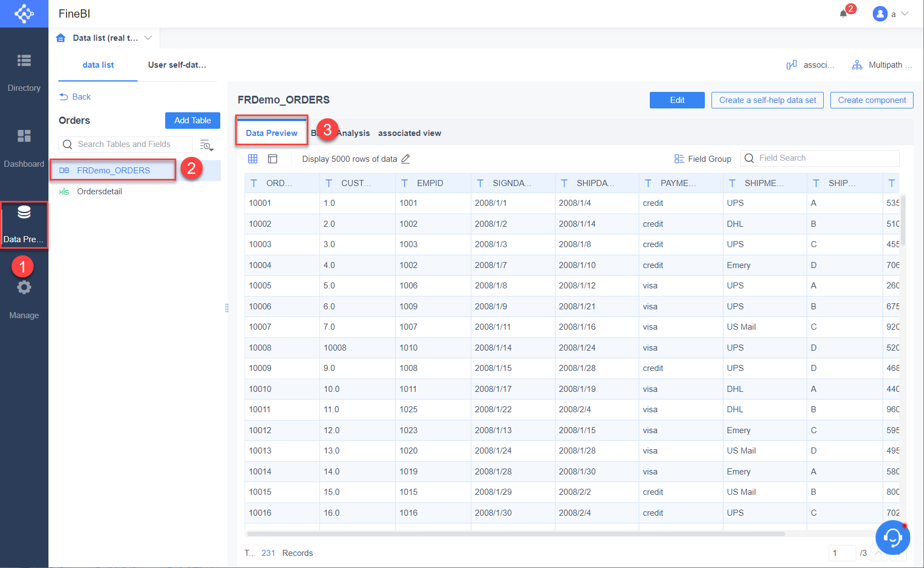Click the page number input field

click(842, 553)
